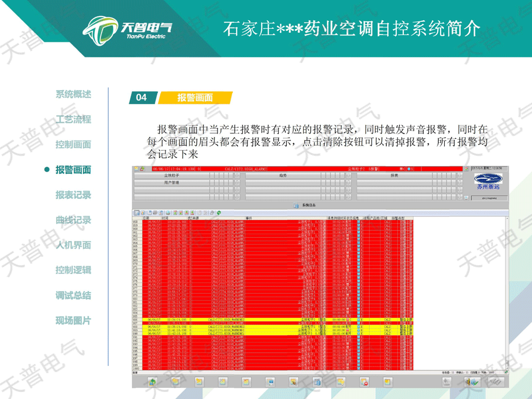Click the hand-shaped lock icon in alarm toolbar
The image size is (532, 399).
(x=212, y=213)
